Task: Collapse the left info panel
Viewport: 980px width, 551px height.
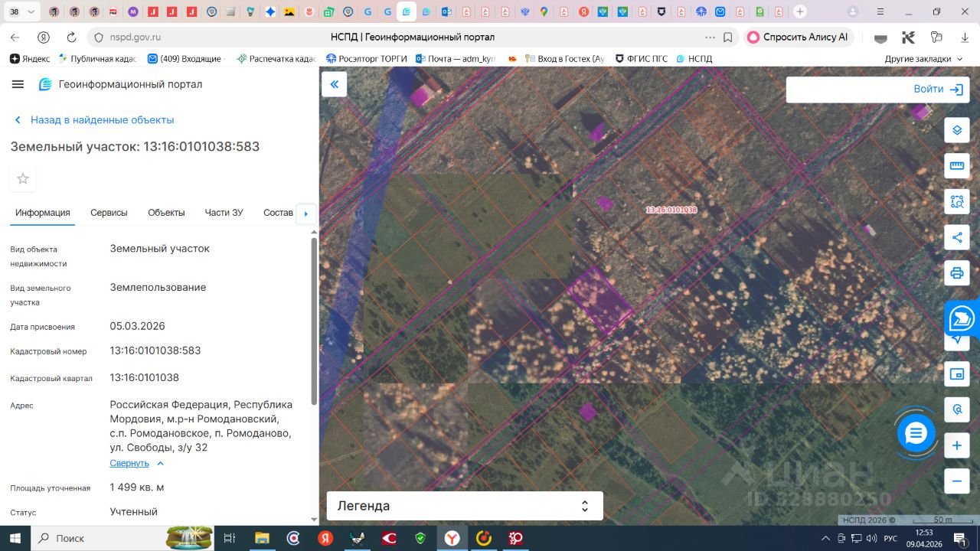Action: pyautogui.click(x=334, y=84)
